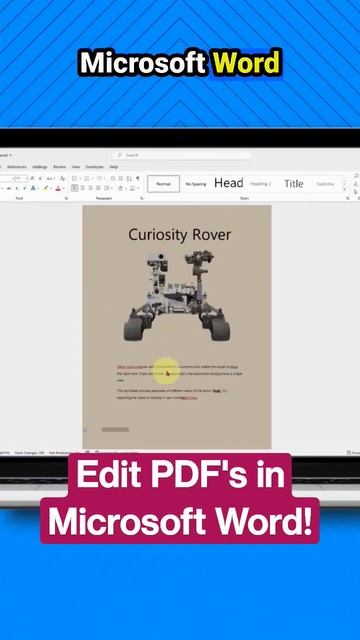Toggle Align Left paragraph alignment
The width and height of the screenshot is (360, 640).
pos(74,188)
